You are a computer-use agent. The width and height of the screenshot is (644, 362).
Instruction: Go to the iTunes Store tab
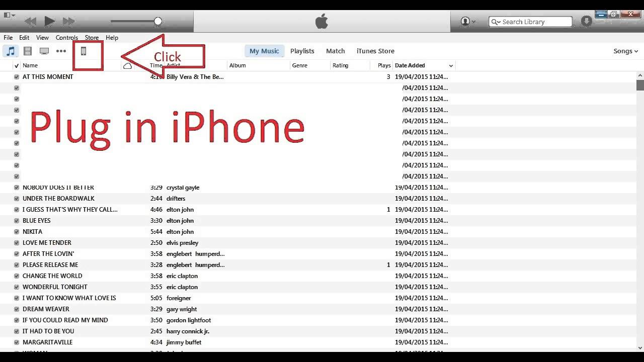click(375, 51)
